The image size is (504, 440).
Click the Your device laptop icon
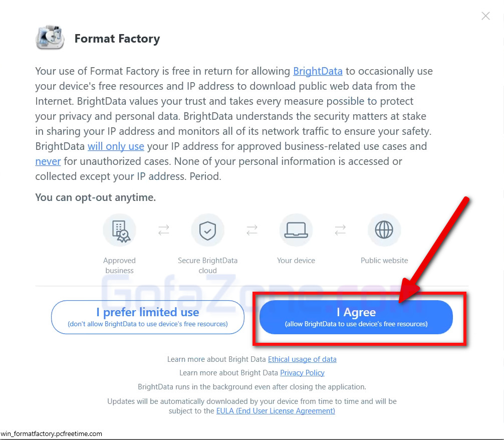[x=296, y=231]
